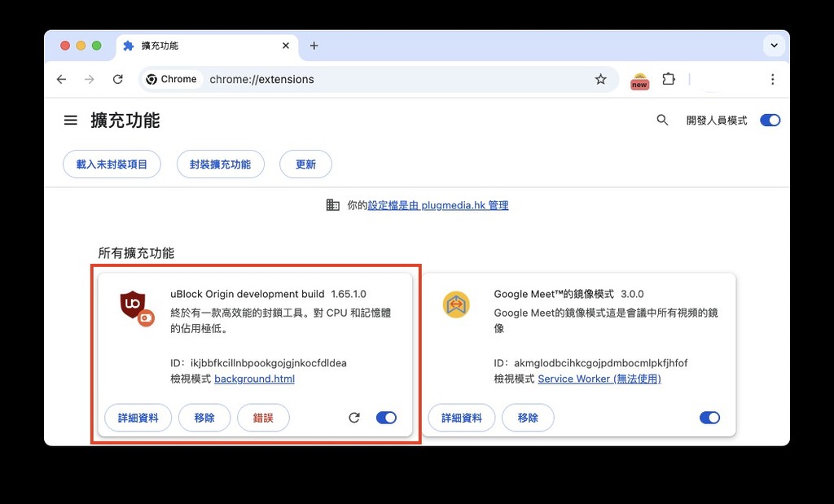Click version number 3.0.0
This screenshot has height=504, width=834.
click(632, 294)
